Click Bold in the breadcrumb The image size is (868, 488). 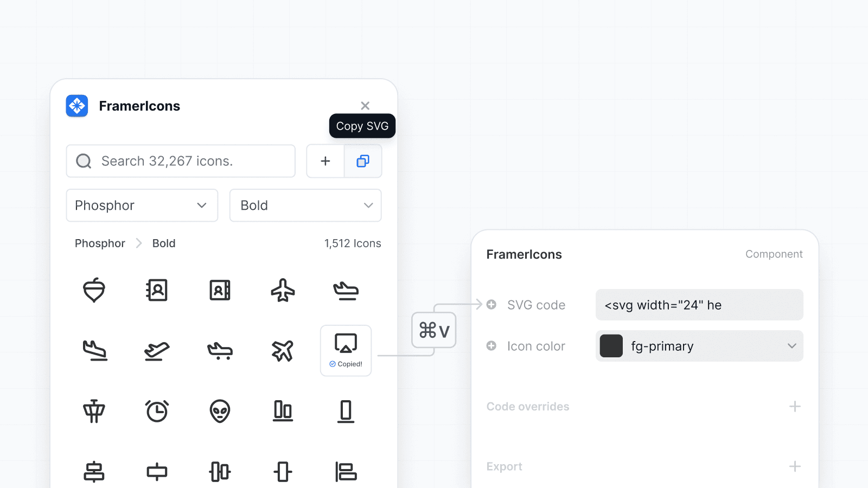click(x=164, y=243)
